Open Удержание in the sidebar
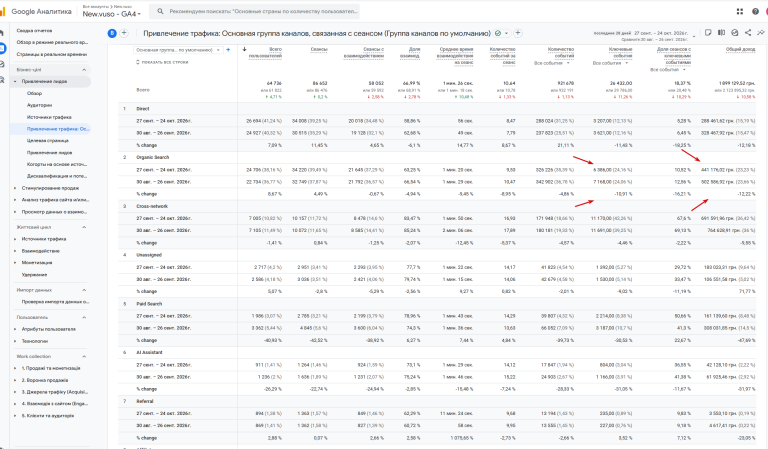Image resolution: width=768 pixels, height=449 pixels. pyautogui.click(x=34, y=275)
